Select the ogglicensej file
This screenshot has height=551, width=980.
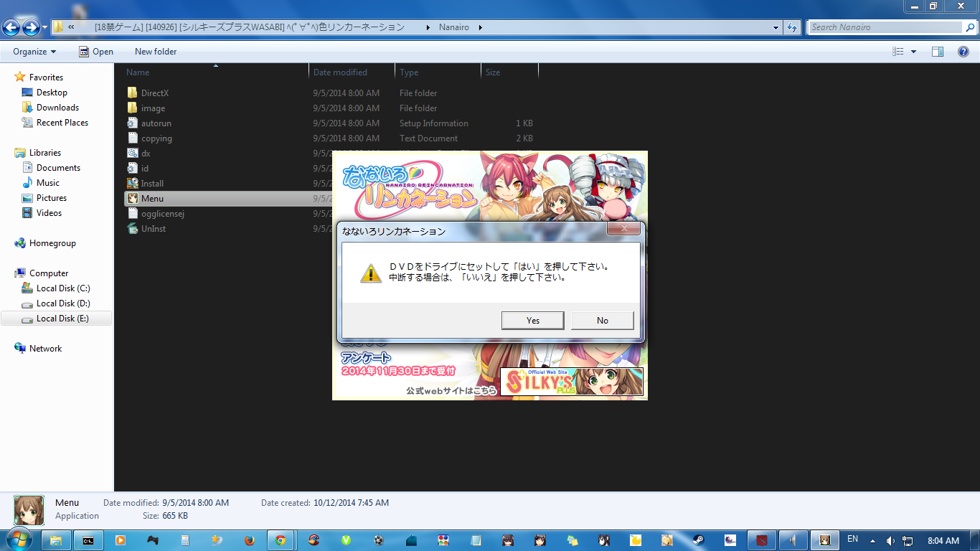point(163,214)
